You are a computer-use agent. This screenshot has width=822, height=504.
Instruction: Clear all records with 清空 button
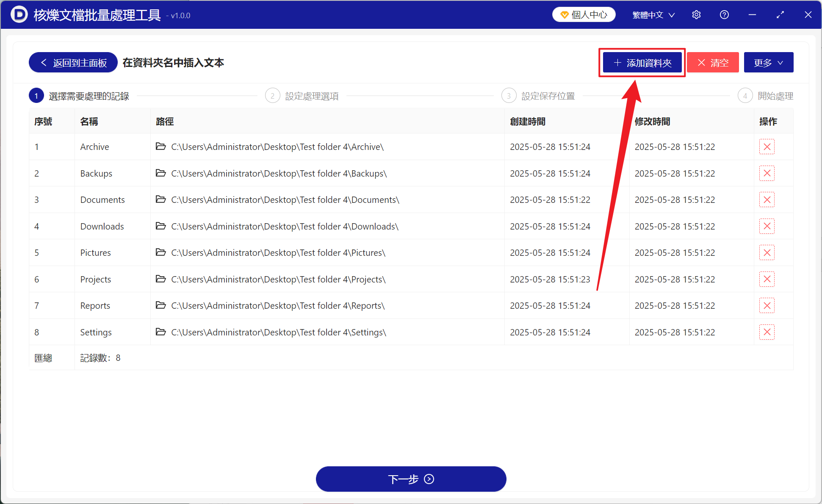(x=713, y=63)
